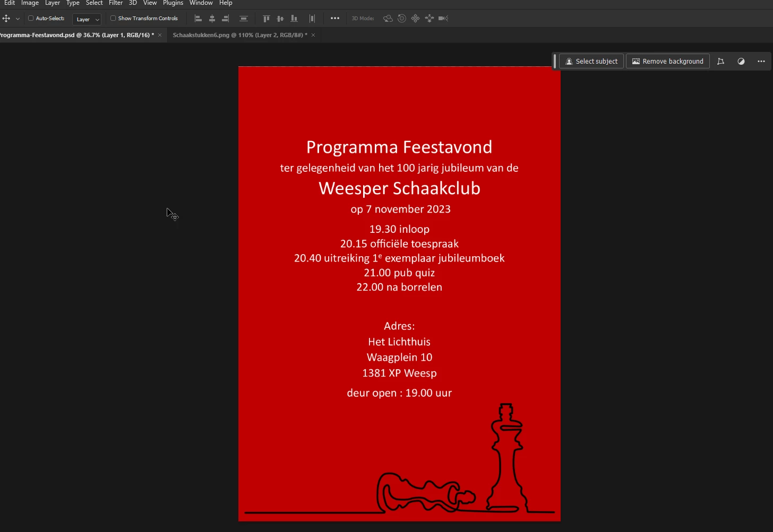This screenshot has height=532, width=773.
Task: Select 3D pan camera icon
Action: (x=416, y=19)
